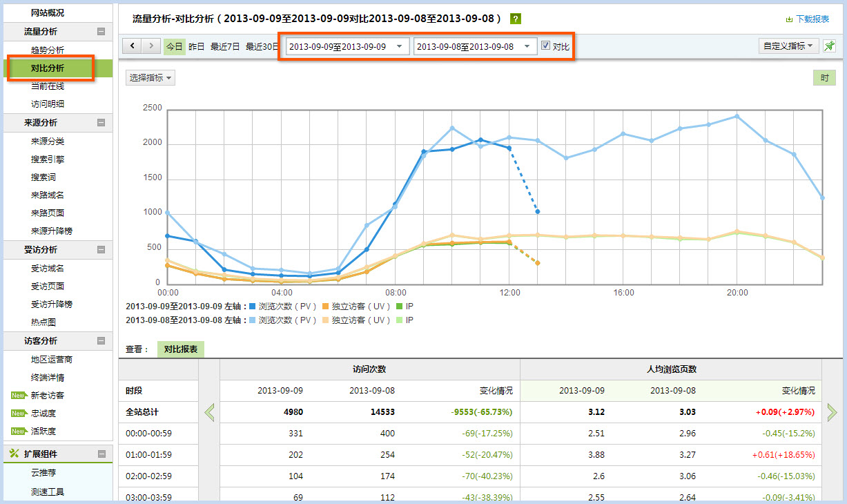Select the 今日 time range tab
The image size is (847, 504).
(174, 46)
